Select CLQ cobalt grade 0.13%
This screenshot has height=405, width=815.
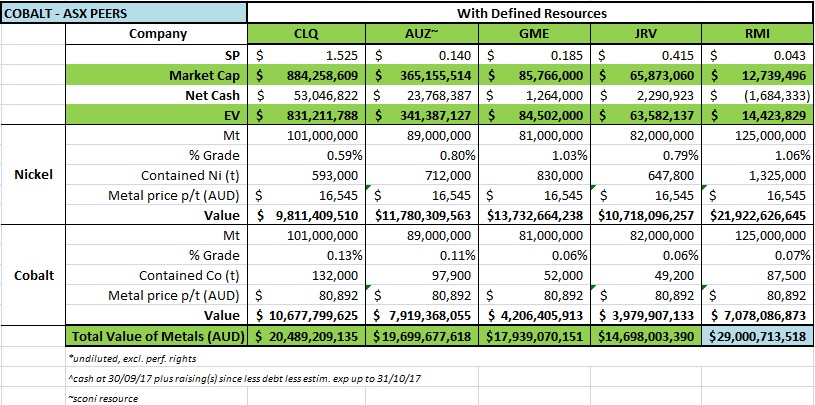pos(306,255)
